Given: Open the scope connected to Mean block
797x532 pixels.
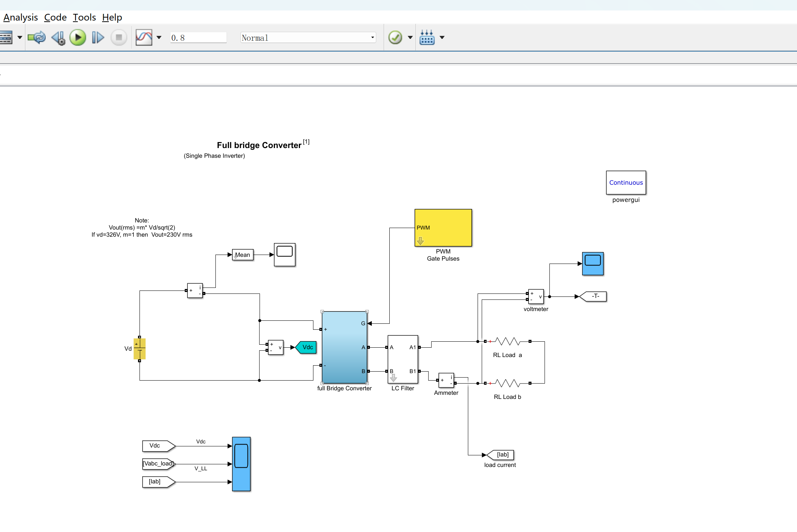Looking at the screenshot, I should (284, 255).
